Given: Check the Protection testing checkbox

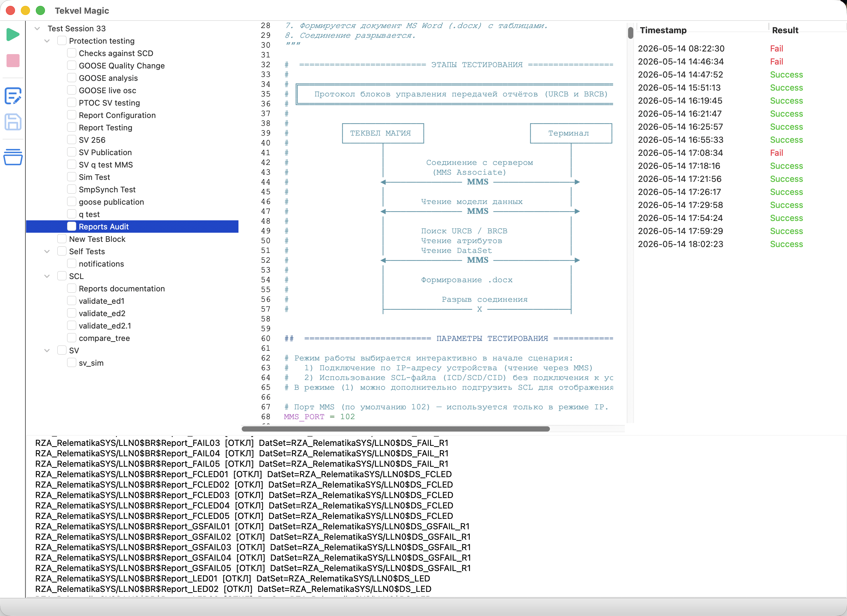Looking at the screenshot, I should click(62, 41).
